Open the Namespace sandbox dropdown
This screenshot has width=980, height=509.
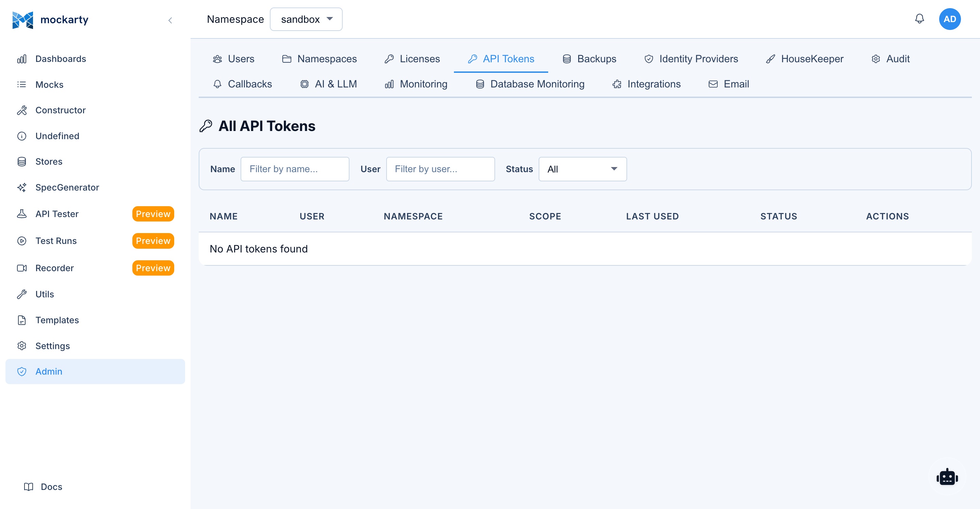306,19
